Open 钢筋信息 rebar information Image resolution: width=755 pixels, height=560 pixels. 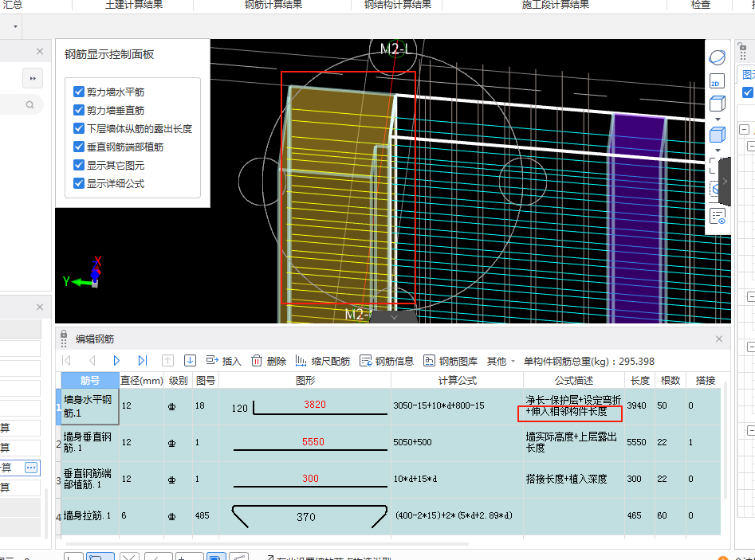point(387,361)
